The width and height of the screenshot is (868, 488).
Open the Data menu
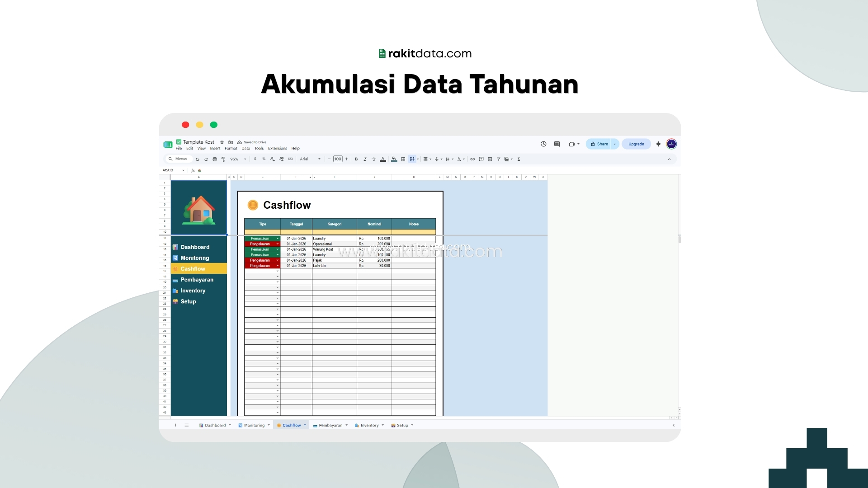(246, 148)
